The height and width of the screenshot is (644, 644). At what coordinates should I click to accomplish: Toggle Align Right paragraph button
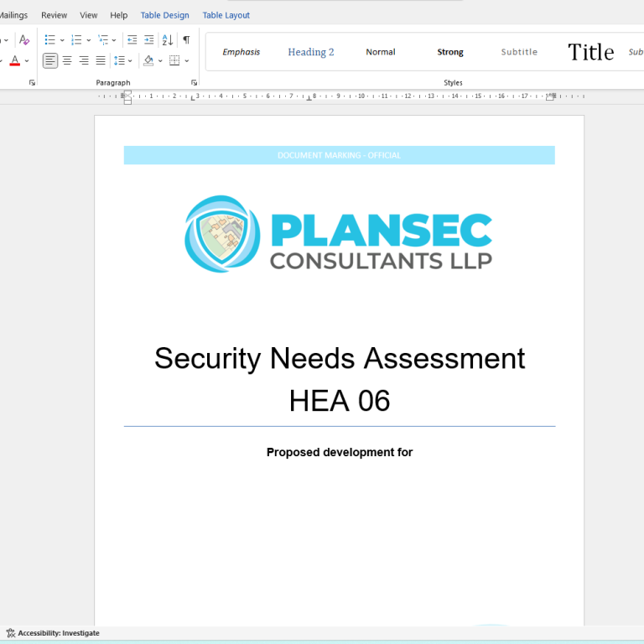pyautogui.click(x=84, y=60)
